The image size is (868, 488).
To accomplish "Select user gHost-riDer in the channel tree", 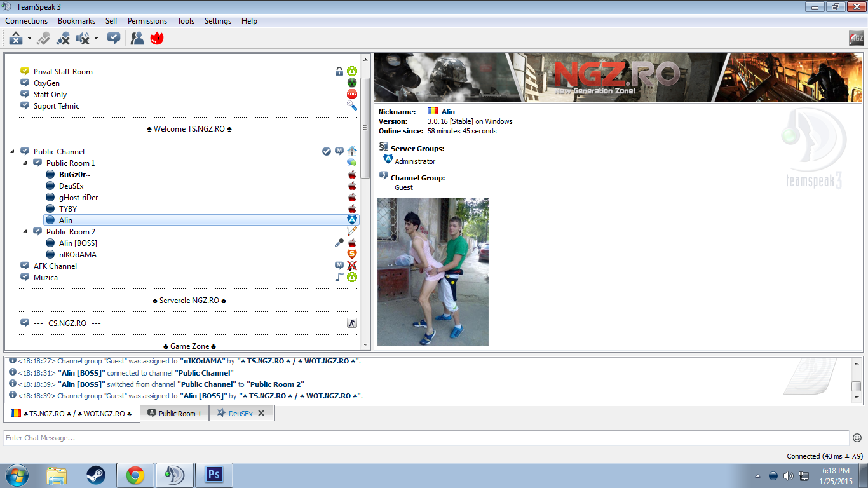I will click(x=78, y=198).
